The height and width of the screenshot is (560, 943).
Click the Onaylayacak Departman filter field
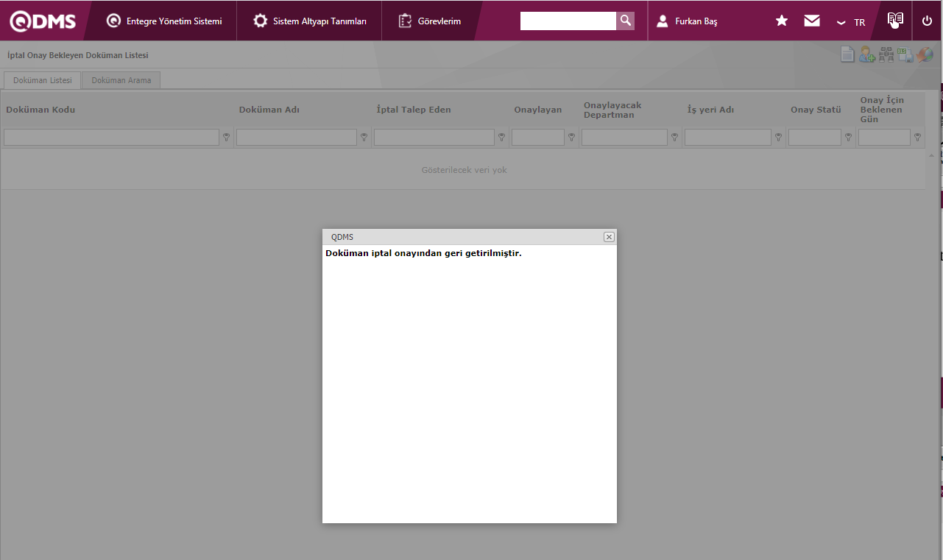tap(624, 137)
